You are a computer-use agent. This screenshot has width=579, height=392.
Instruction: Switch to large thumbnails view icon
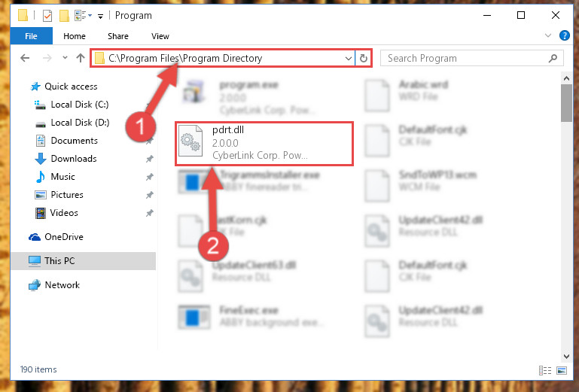coord(562,370)
